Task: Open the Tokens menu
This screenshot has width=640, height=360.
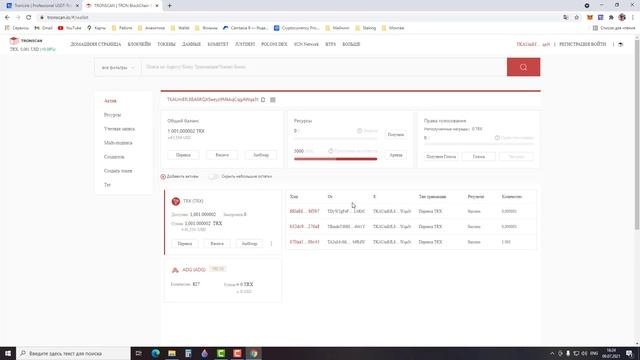Action: [167, 44]
